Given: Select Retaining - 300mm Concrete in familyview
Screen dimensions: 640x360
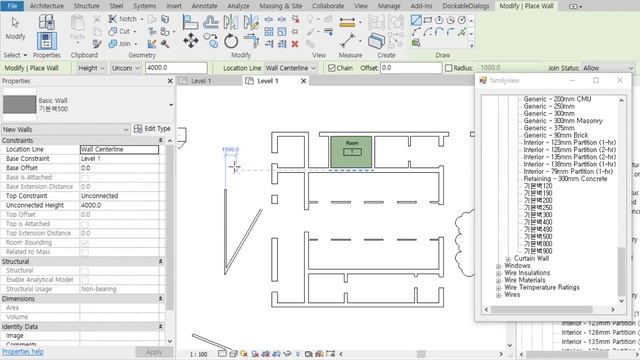Looking at the screenshot, I should pos(565,179).
